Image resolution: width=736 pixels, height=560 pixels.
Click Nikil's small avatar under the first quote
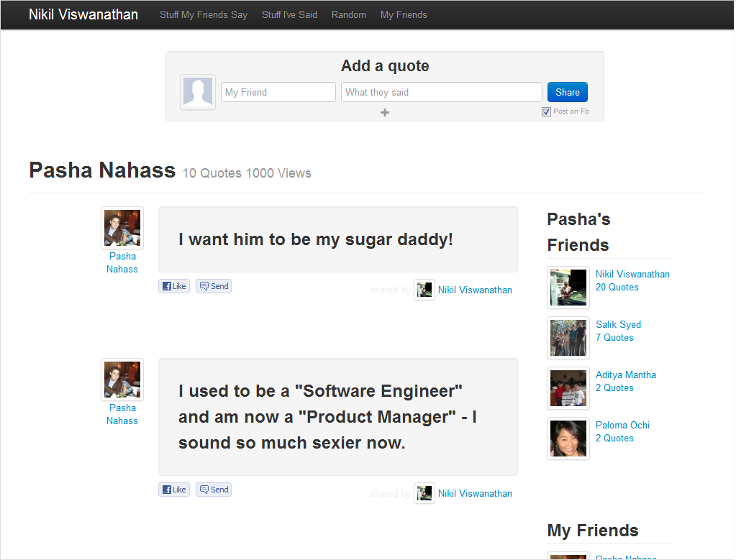(424, 290)
